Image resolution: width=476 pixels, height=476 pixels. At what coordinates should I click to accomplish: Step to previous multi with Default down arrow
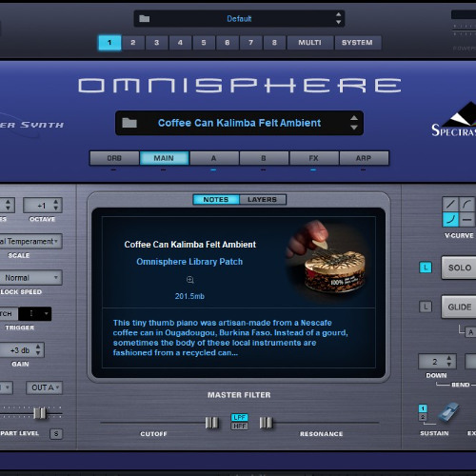(338, 22)
